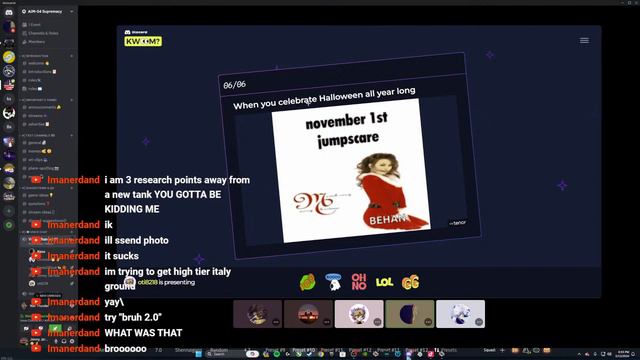
Task: Select fifth participant tile, light lavender background
Action: 460,314
